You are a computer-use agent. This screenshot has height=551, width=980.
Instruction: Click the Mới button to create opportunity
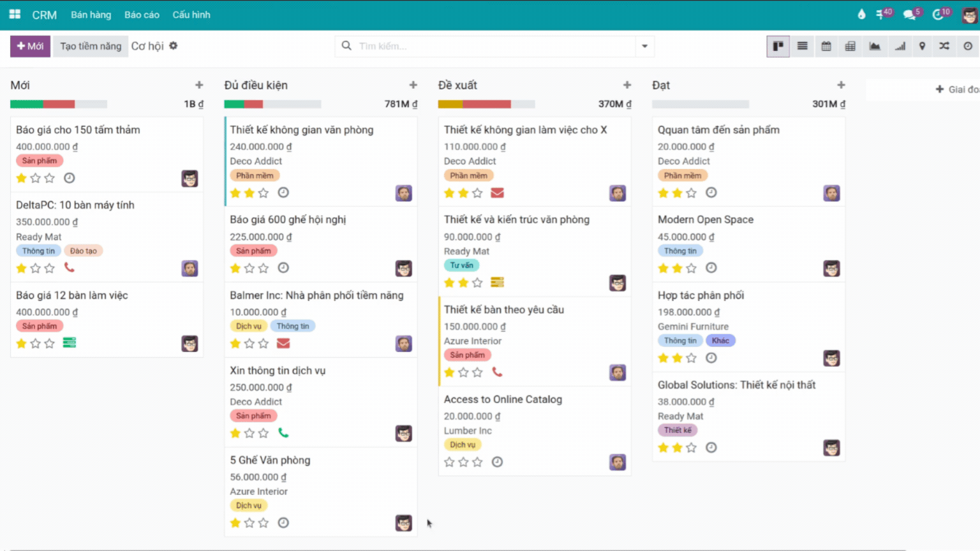point(30,46)
